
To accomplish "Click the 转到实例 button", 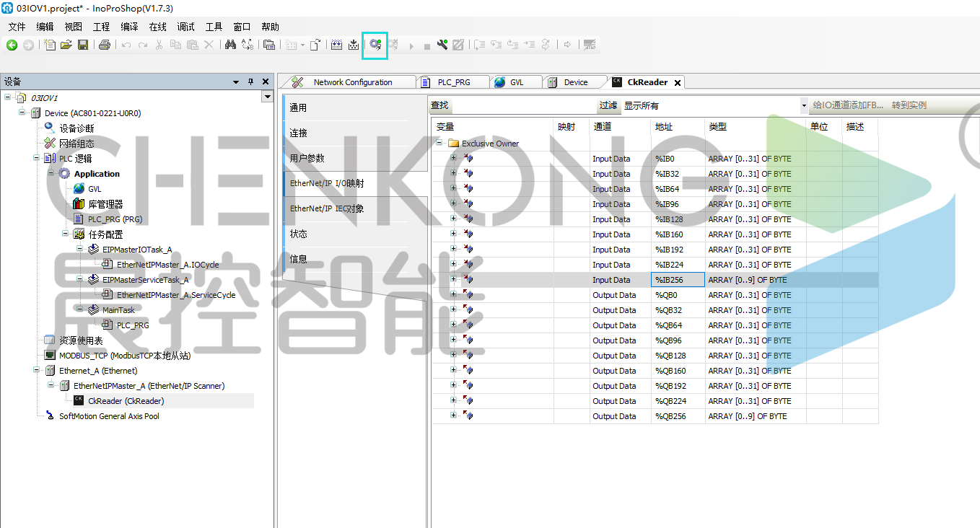I will 909,105.
